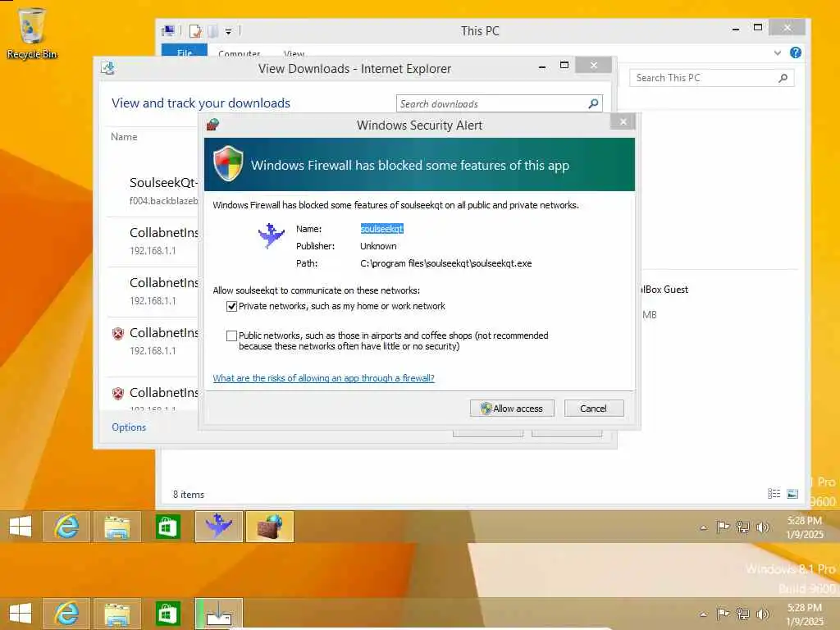Image resolution: width=840 pixels, height=630 pixels.
Task: Click the View Downloads icon on bottom taskbar
Action: tap(219, 614)
